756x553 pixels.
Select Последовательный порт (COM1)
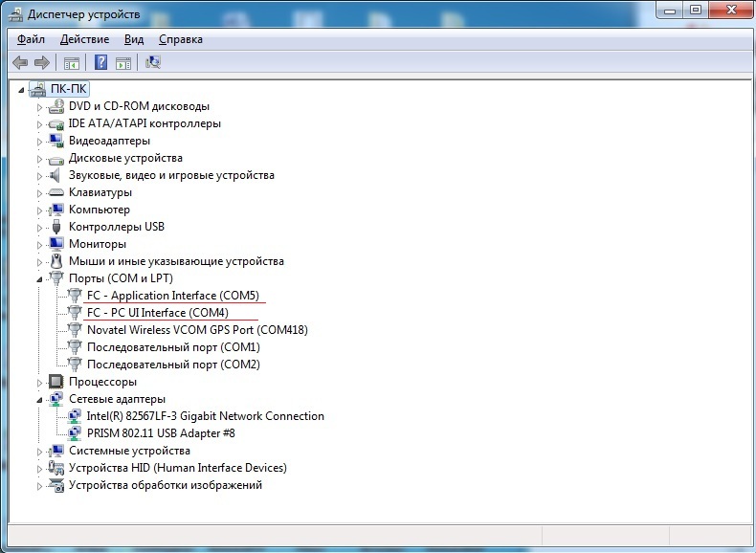[173, 347]
